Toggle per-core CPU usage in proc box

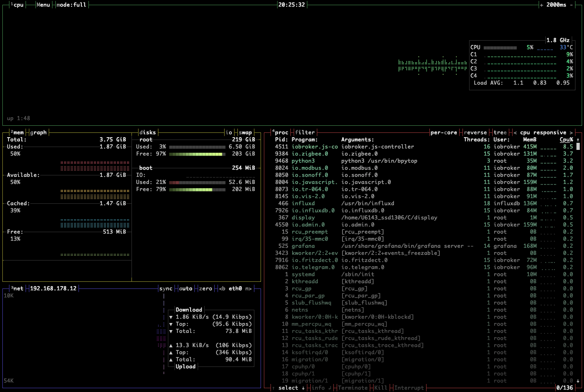pos(445,132)
